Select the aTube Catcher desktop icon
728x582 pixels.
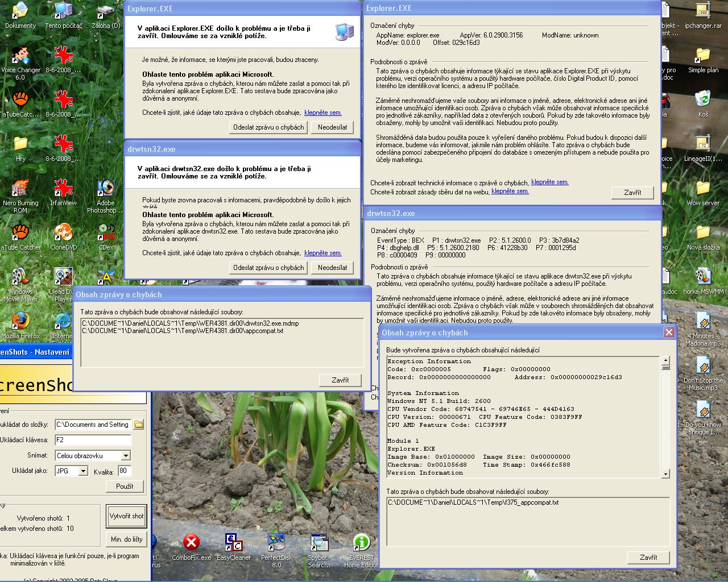click(x=20, y=237)
